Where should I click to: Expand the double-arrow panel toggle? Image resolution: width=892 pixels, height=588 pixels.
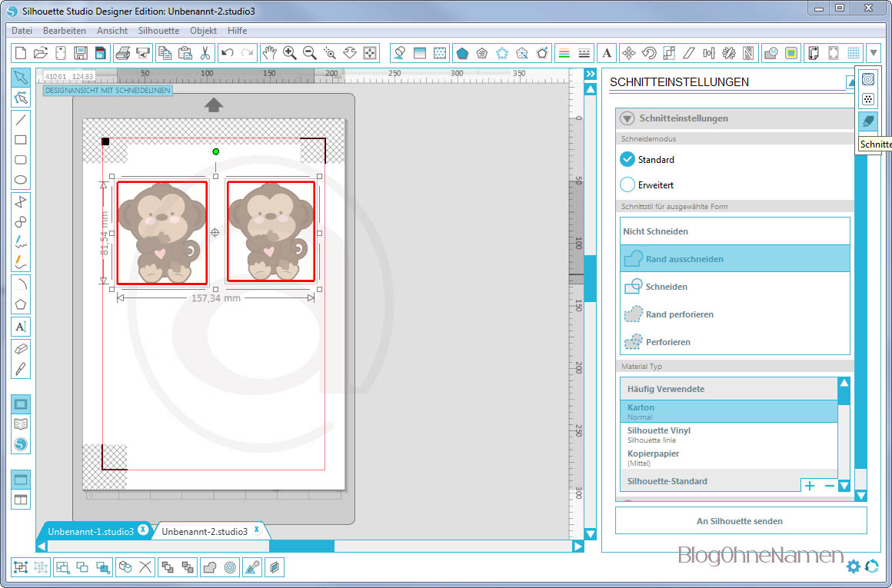tap(591, 74)
